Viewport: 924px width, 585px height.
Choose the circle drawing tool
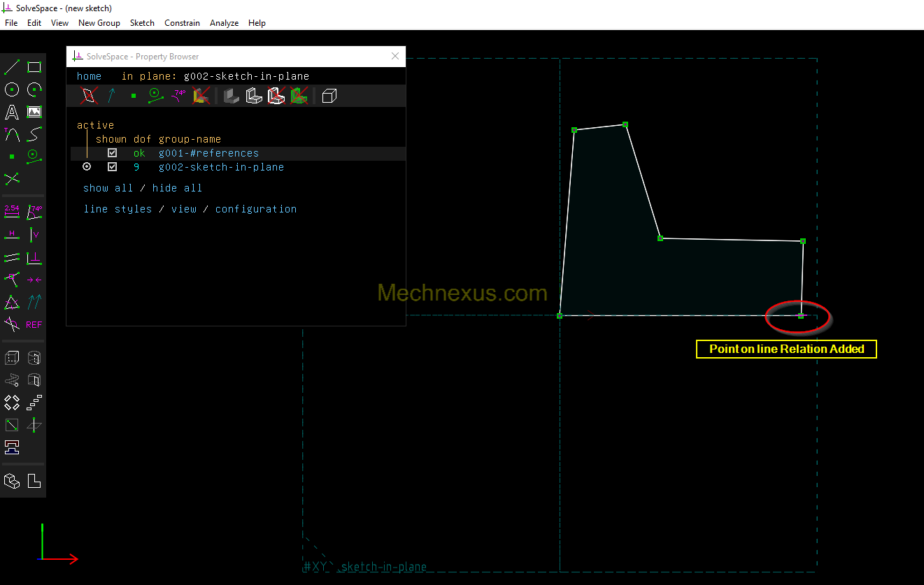[x=12, y=89]
